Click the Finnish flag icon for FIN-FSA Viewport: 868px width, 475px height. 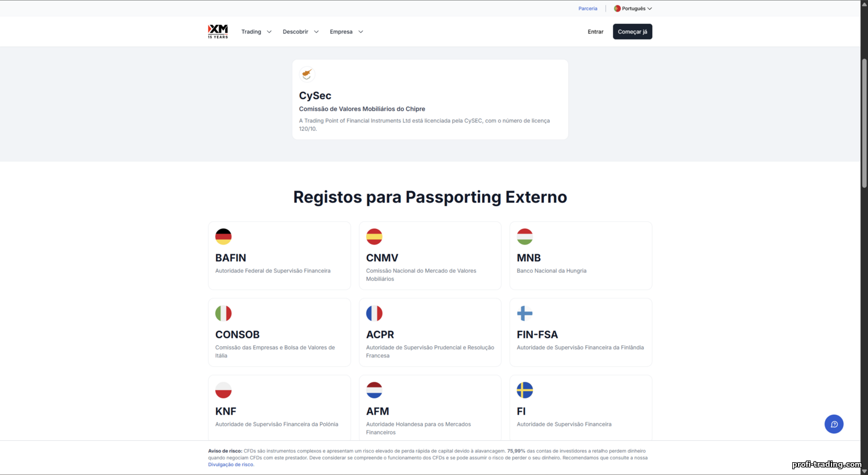[x=525, y=313]
